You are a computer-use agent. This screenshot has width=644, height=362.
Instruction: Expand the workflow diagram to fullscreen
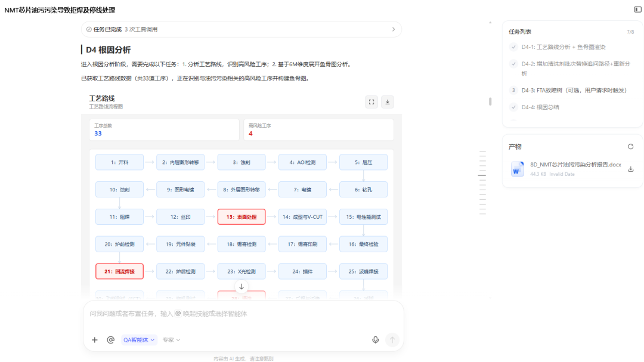click(371, 102)
